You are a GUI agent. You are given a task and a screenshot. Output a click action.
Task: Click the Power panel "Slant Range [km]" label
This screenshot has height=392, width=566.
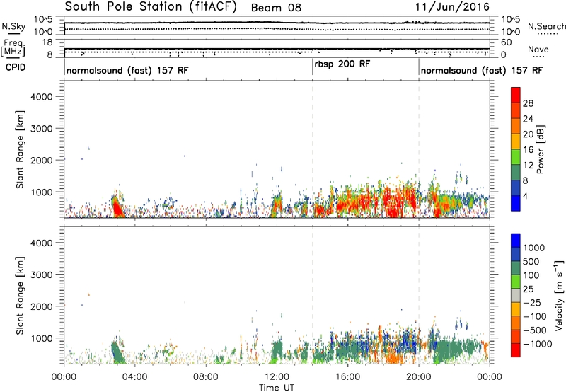pyautogui.click(x=20, y=149)
